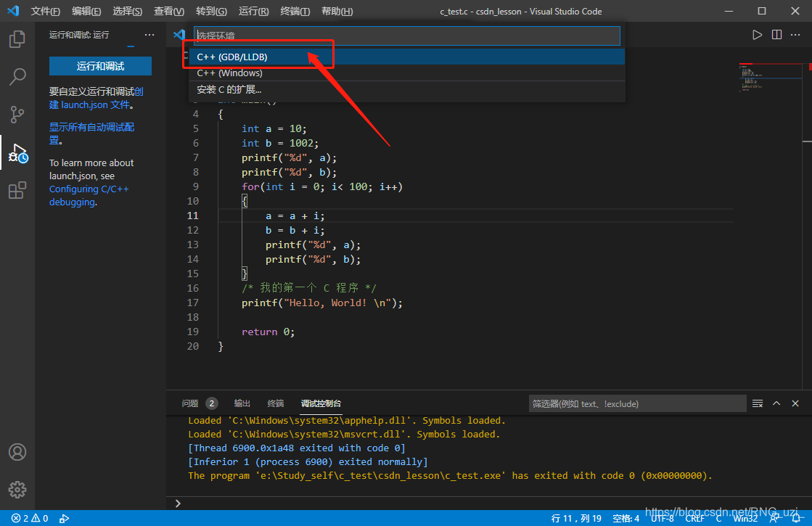Open the Search view in activity bar
Image resolution: width=812 pixels, height=526 pixels.
[x=17, y=77]
